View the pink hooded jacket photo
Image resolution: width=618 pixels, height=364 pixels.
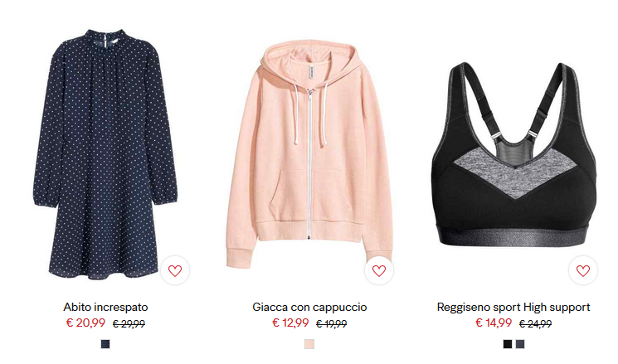[x=309, y=154]
